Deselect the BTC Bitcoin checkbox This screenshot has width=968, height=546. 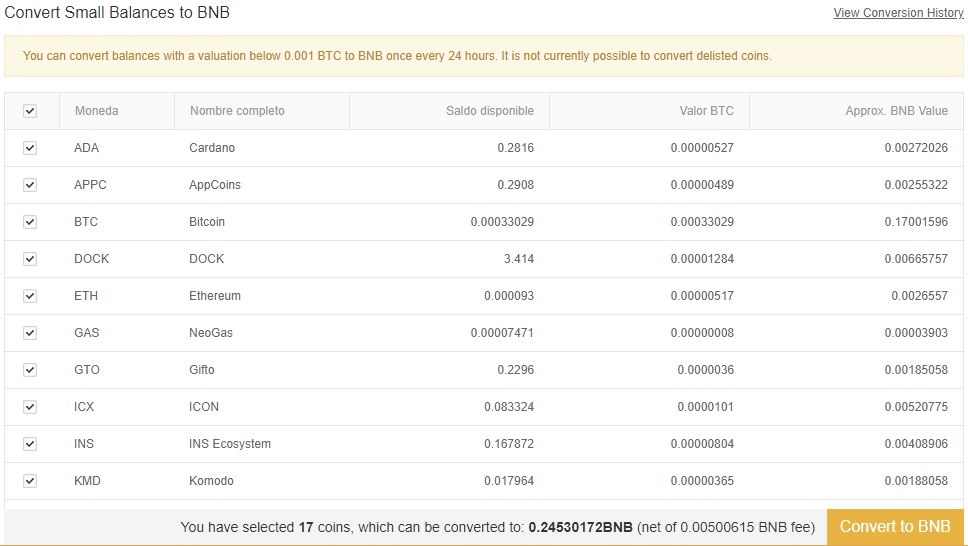click(30, 222)
